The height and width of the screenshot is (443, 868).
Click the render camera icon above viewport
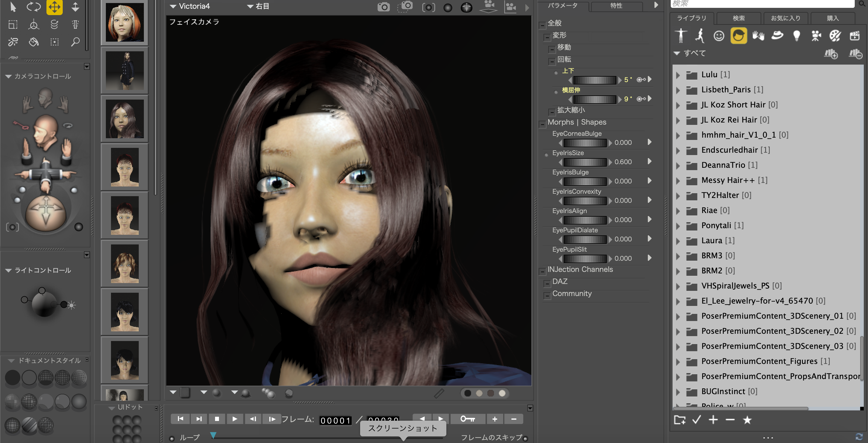383,7
